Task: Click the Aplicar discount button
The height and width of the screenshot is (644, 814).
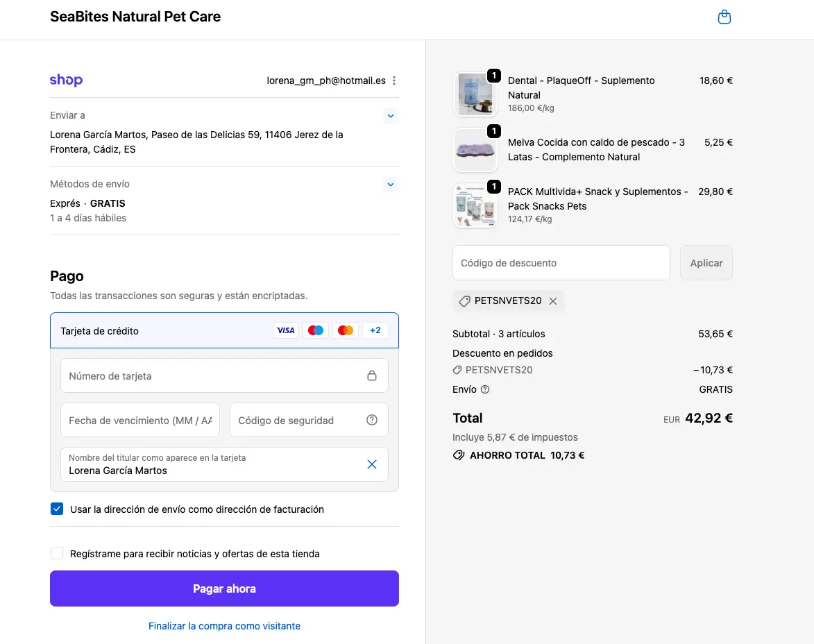Action: tap(706, 263)
